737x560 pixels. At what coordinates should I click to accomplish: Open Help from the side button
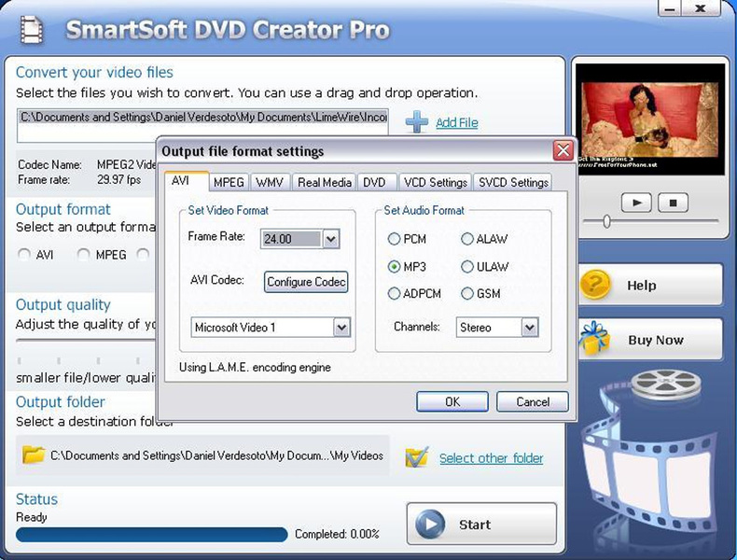650,285
